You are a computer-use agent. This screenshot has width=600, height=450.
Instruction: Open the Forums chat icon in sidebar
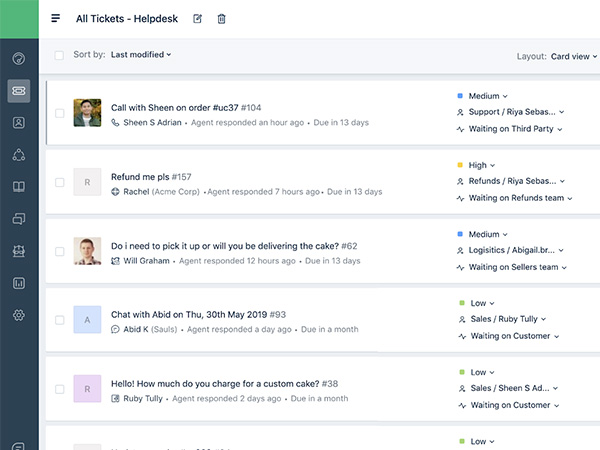[x=19, y=218]
